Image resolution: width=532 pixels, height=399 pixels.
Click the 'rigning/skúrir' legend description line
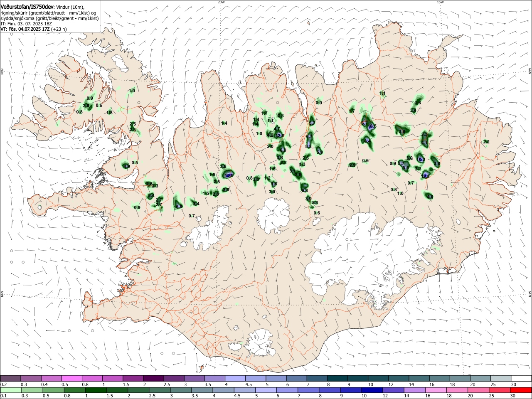[x=48, y=13]
